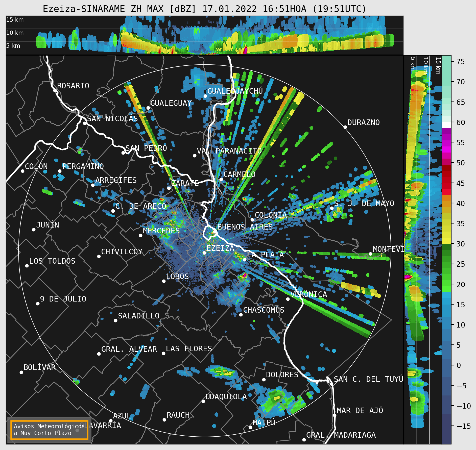Click the PERGAMINO city label
The width and height of the screenshot is (476, 450).
(x=83, y=166)
